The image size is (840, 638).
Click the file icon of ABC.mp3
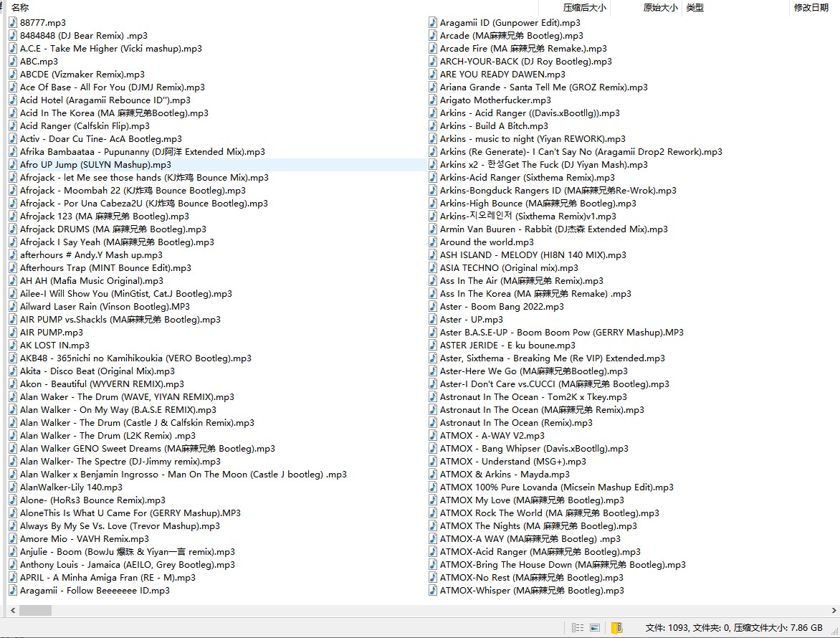pos(13,61)
